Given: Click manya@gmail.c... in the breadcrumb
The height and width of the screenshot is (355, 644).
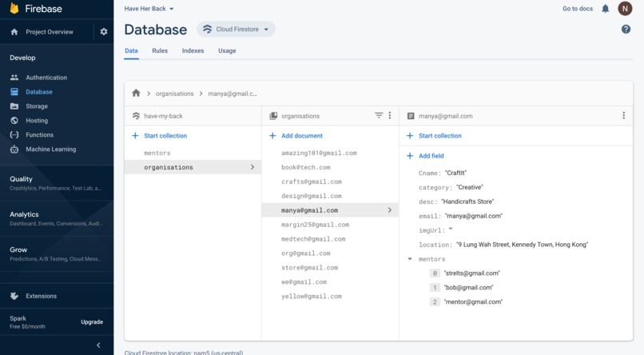Looking at the screenshot, I should pos(233,94).
